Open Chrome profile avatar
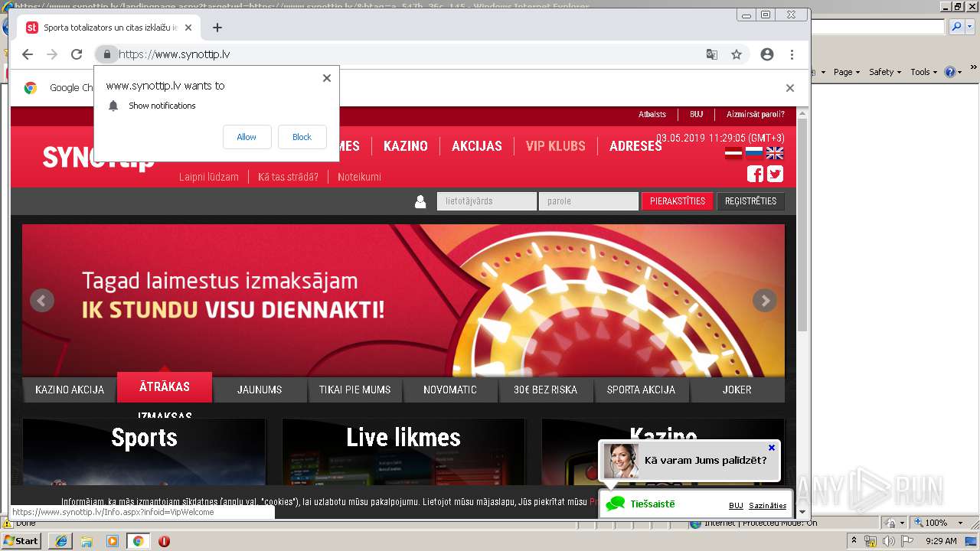 [767, 54]
